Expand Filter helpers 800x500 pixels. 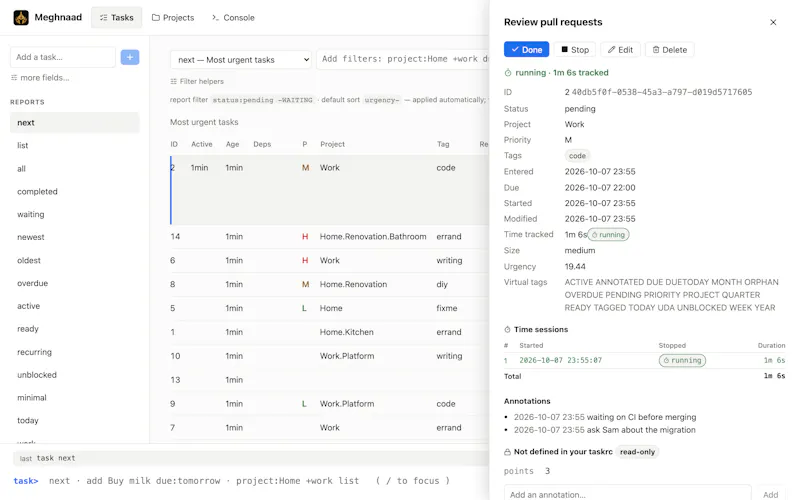(x=197, y=81)
